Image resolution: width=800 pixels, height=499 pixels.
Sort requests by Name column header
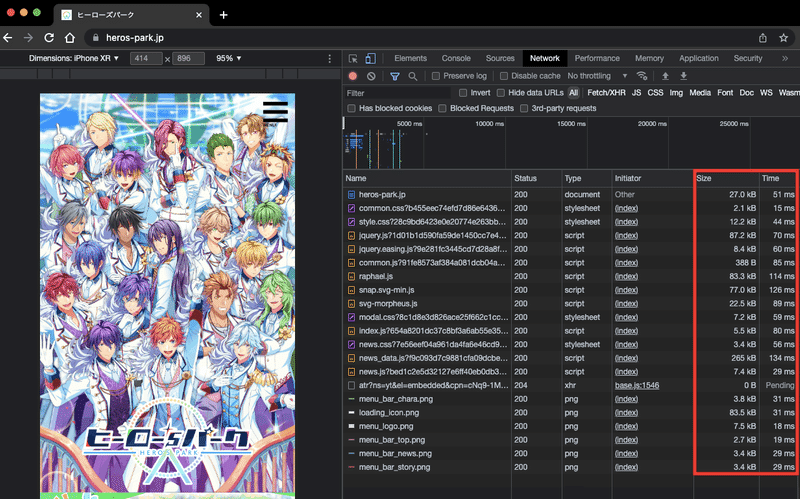[427, 178]
